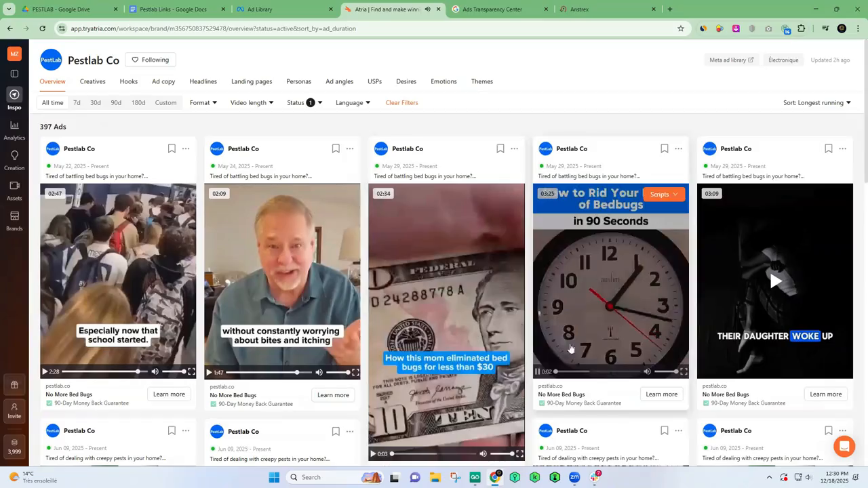Mute the bearded man video

pos(319,372)
